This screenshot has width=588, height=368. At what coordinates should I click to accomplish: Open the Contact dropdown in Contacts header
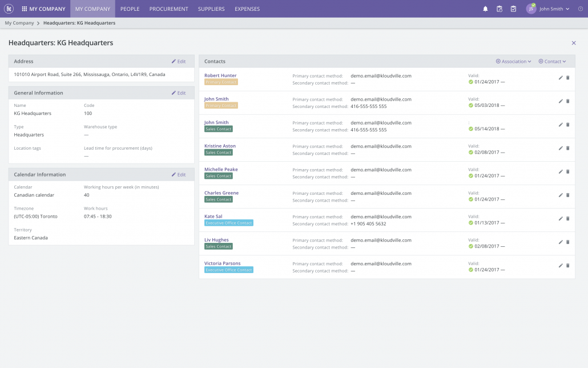[x=552, y=61]
